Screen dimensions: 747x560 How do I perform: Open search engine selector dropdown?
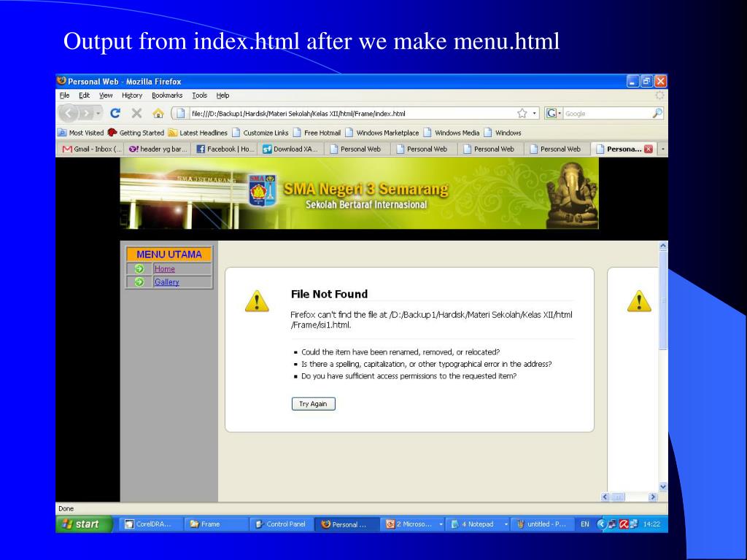560,113
